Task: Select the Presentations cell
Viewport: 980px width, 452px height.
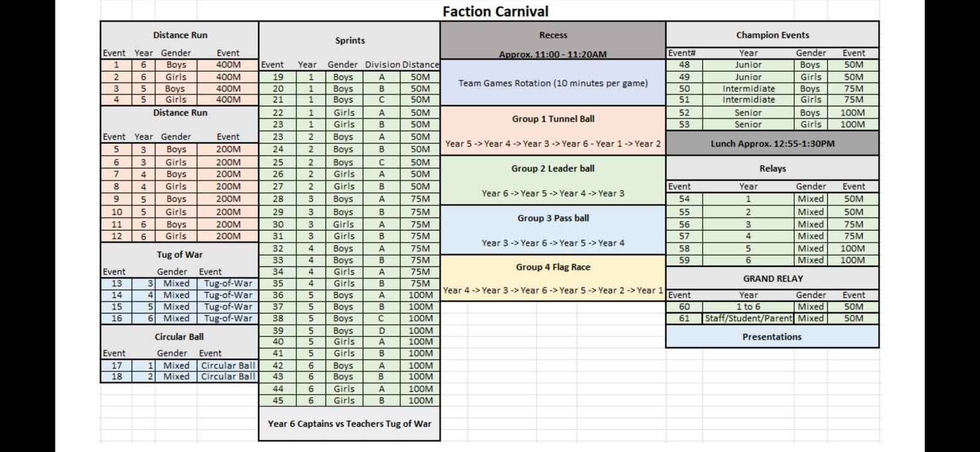Action: pyautogui.click(x=772, y=336)
